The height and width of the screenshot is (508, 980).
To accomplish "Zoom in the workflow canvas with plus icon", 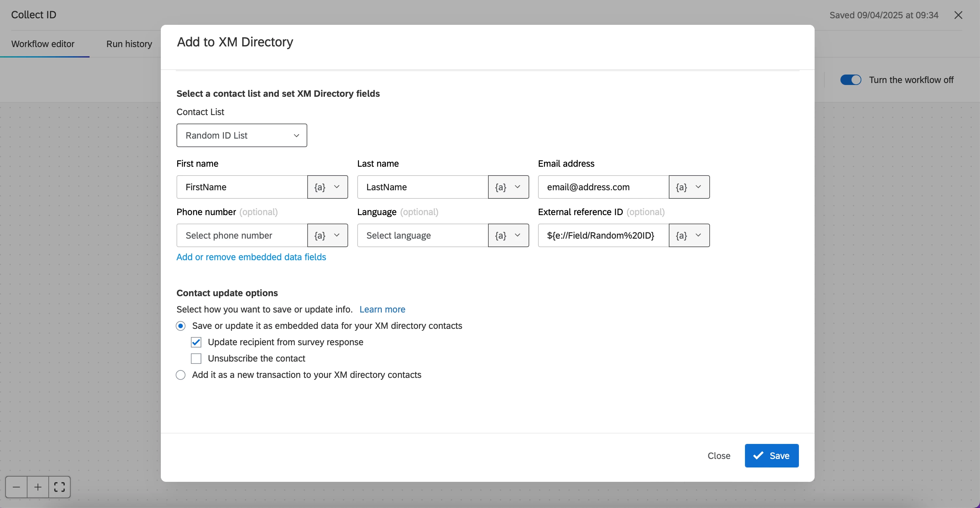I will tap(38, 487).
